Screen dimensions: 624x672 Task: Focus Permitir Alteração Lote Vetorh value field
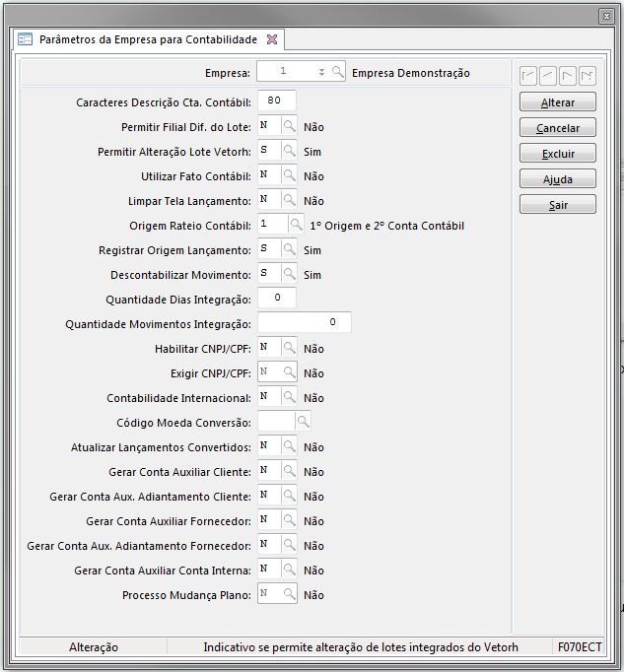pyautogui.click(x=270, y=151)
